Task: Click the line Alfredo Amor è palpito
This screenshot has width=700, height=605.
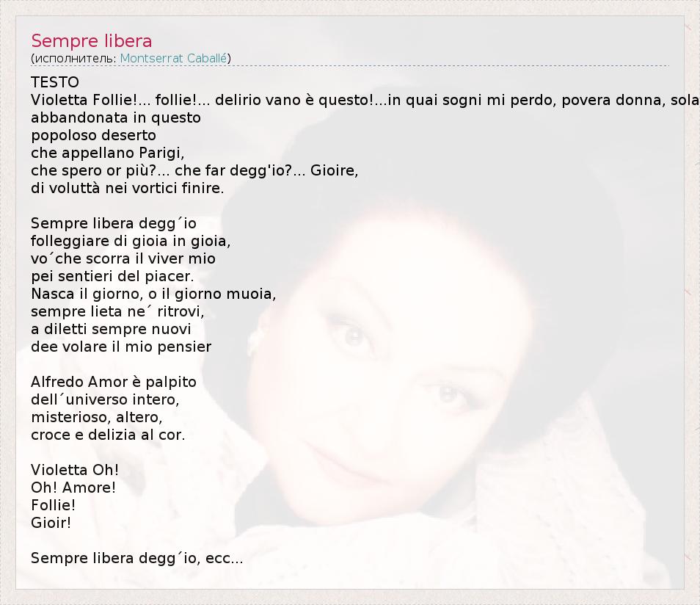Action: [x=114, y=382]
